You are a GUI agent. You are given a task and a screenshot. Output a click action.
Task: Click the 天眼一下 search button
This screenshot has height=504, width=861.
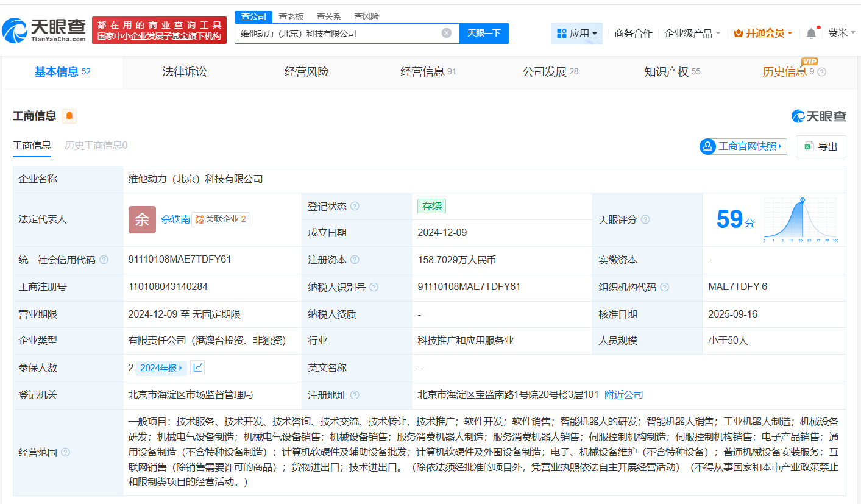pos(484,33)
